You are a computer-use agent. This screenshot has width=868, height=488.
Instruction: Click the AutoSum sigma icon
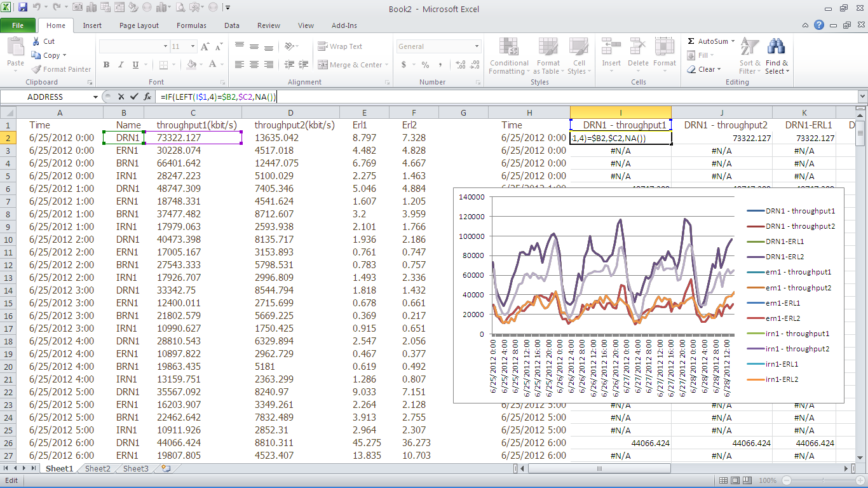click(691, 41)
